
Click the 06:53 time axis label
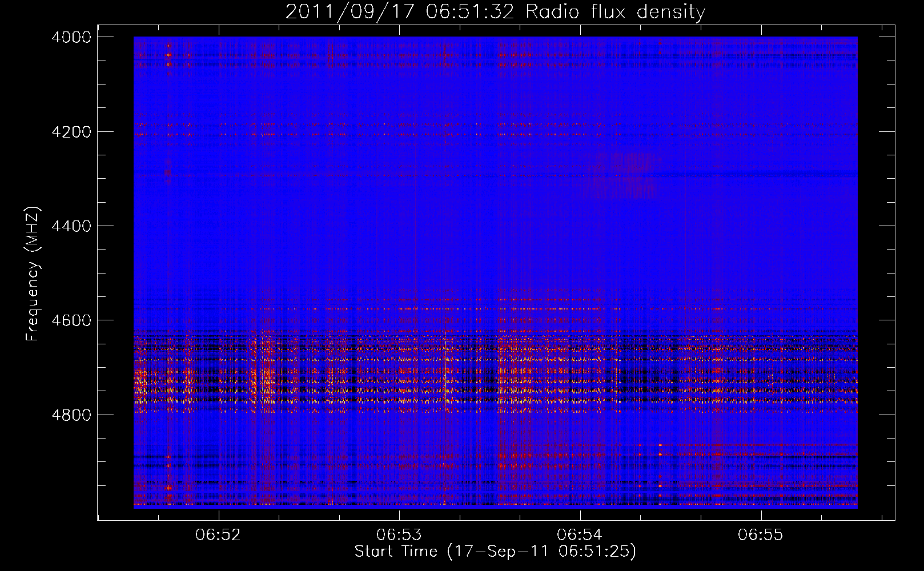(399, 535)
